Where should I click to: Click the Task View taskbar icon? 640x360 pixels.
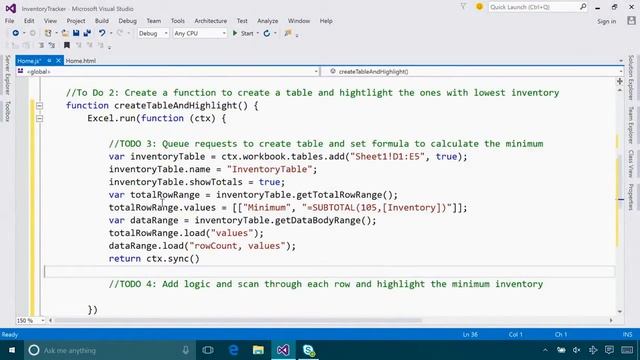click(208, 350)
